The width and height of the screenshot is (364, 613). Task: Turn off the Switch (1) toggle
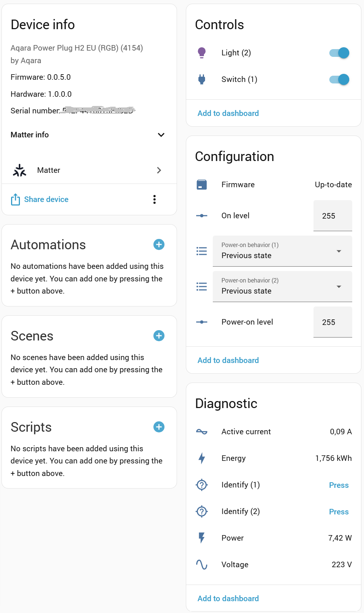[x=339, y=79]
